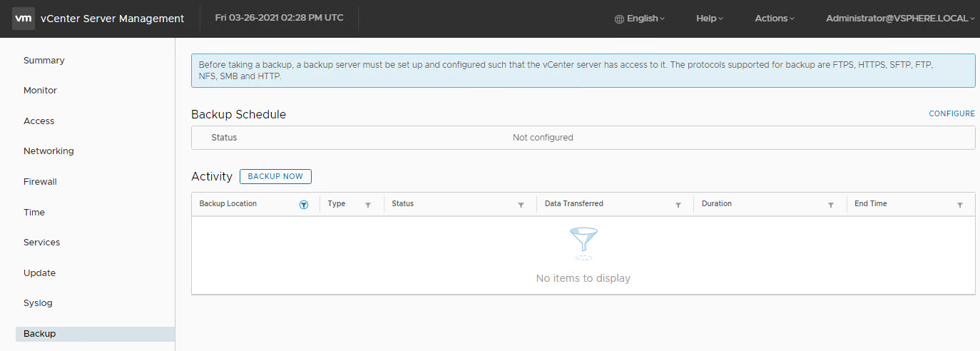Open the Administrator@VSPHERE.LOCAL user menu
The width and height of the screenshot is (980, 351).
point(901,19)
